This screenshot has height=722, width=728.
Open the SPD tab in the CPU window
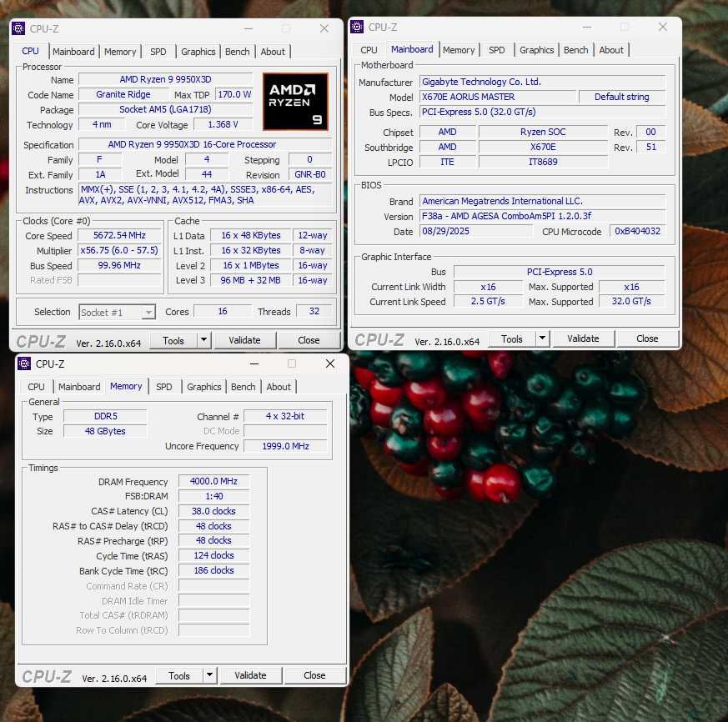coord(158,52)
